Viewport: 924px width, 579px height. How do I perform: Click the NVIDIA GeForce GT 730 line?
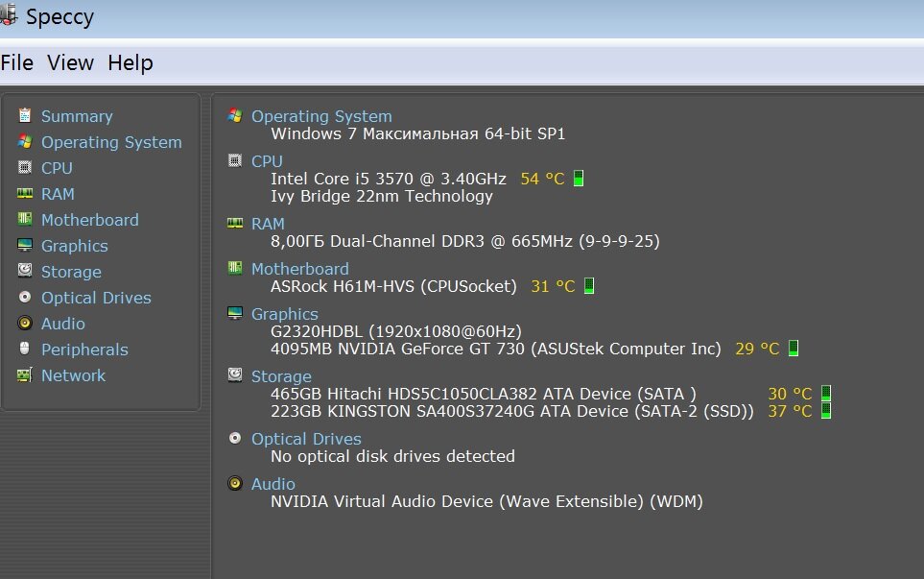click(496, 350)
